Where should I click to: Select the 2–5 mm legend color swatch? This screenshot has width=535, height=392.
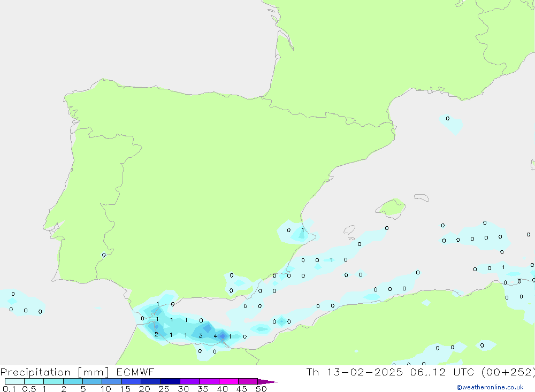click(x=73, y=381)
